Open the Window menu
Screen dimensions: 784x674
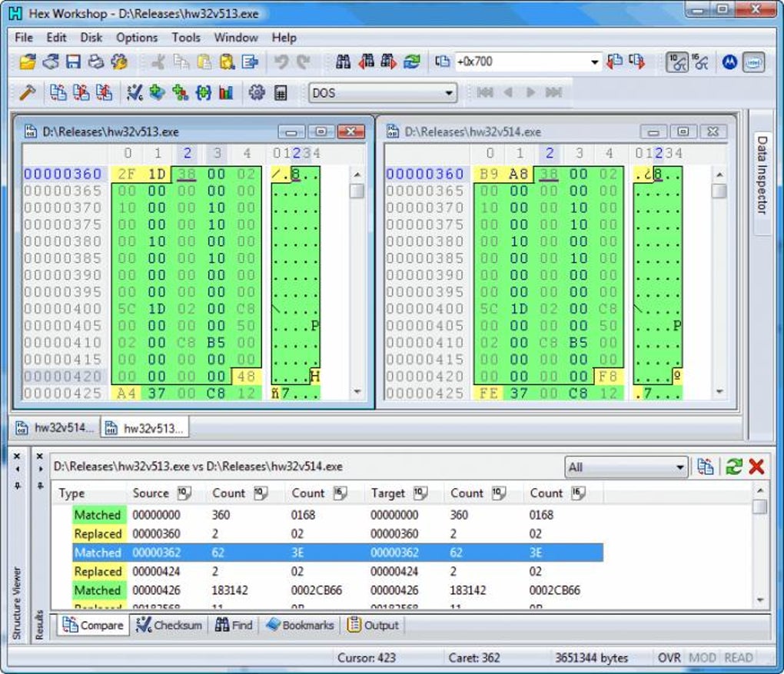[236, 38]
